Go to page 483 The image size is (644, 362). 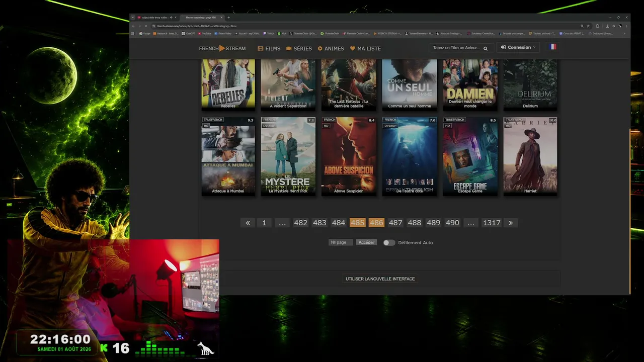pos(319,223)
